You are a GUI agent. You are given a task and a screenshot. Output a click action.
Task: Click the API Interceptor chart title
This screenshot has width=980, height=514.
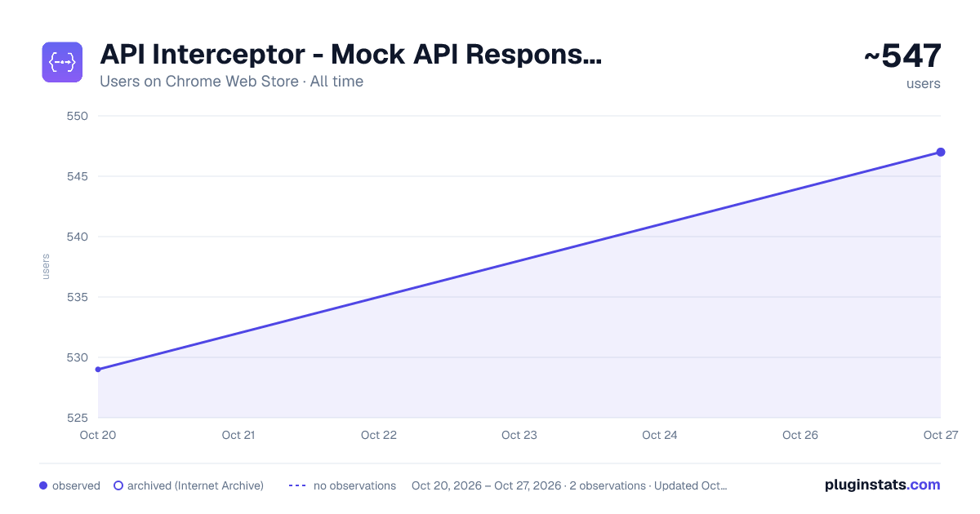[350, 55]
